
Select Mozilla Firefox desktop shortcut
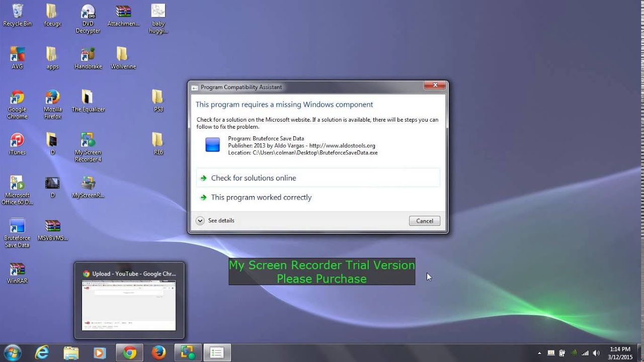coord(52,105)
